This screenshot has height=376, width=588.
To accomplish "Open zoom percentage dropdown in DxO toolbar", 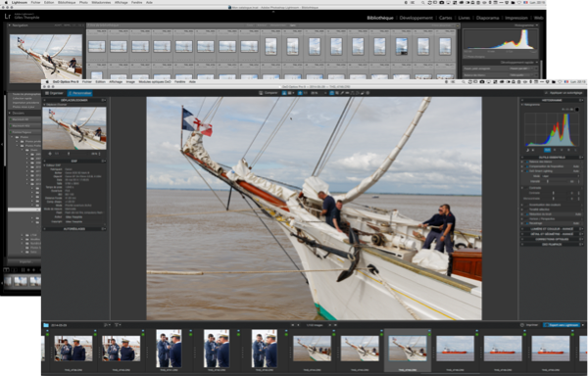I will click(x=318, y=93).
